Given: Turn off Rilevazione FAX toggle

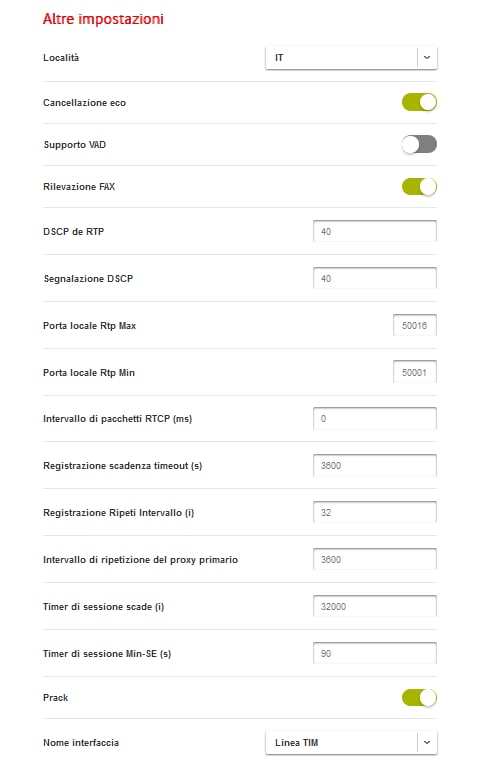Looking at the screenshot, I should [419, 186].
